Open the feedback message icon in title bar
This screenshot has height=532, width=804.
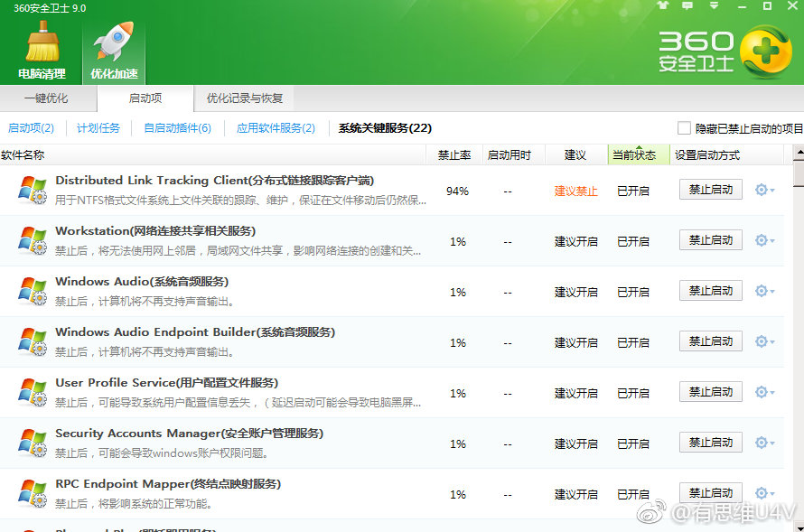(x=687, y=5)
